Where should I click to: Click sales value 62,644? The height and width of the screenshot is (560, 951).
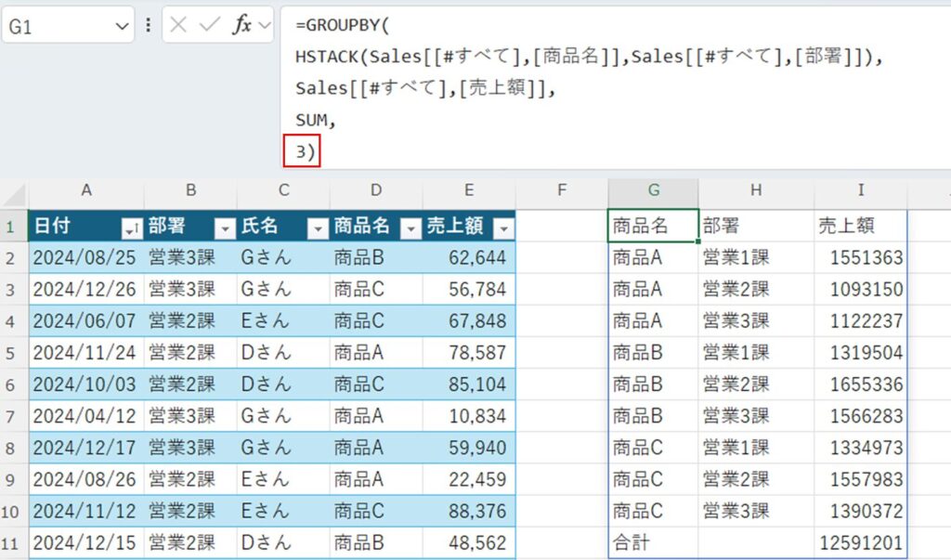[x=469, y=258]
